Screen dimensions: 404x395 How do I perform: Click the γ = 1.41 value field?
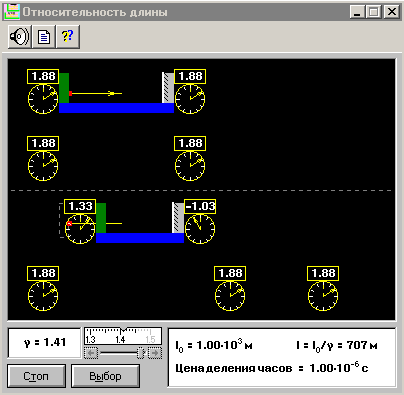[44, 343]
